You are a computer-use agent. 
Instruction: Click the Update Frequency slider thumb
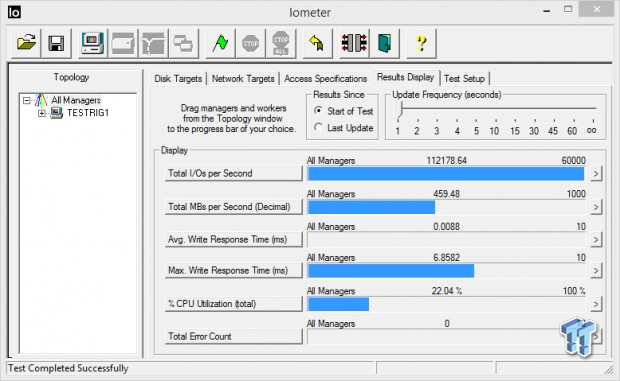tap(400, 110)
